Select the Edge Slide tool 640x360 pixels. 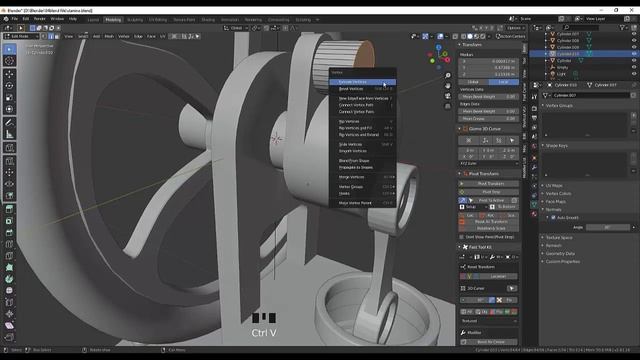pos(9,302)
